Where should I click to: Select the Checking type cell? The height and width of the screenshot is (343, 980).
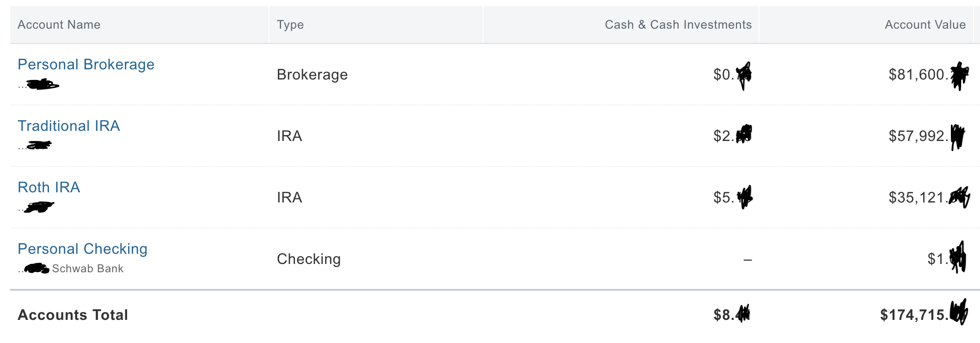pyautogui.click(x=309, y=259)
